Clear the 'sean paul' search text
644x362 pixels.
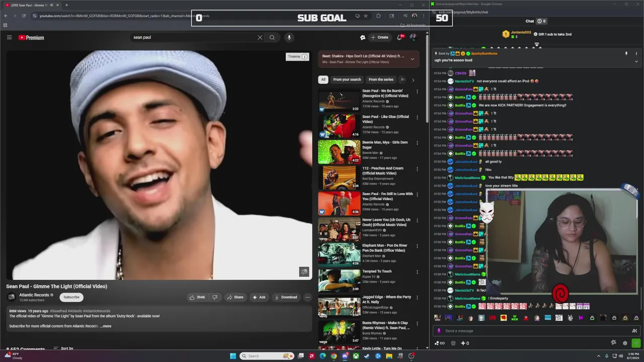pos(260,37)
